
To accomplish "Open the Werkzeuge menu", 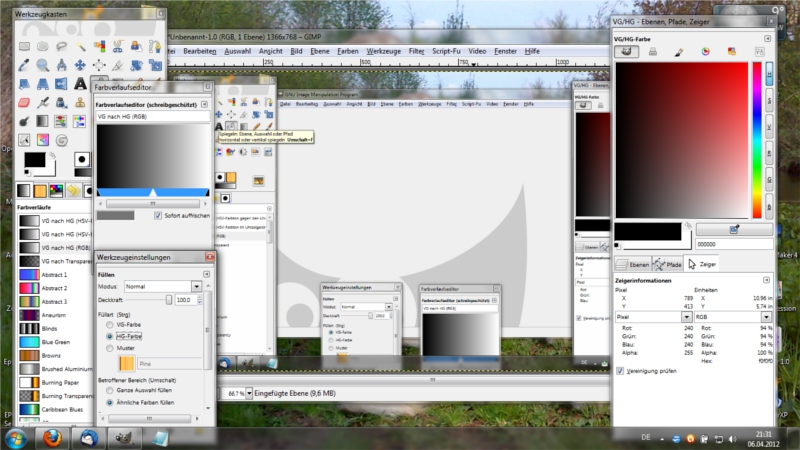I will click(383, 51).
